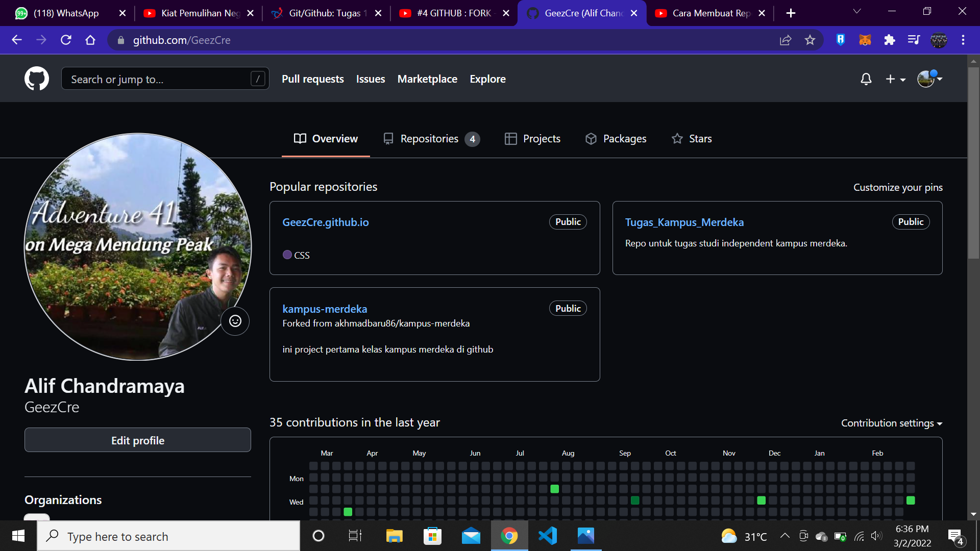Click the GitHub Octocat logo
Viewport: 980px width, 551px height.
(x=37, y=79)
